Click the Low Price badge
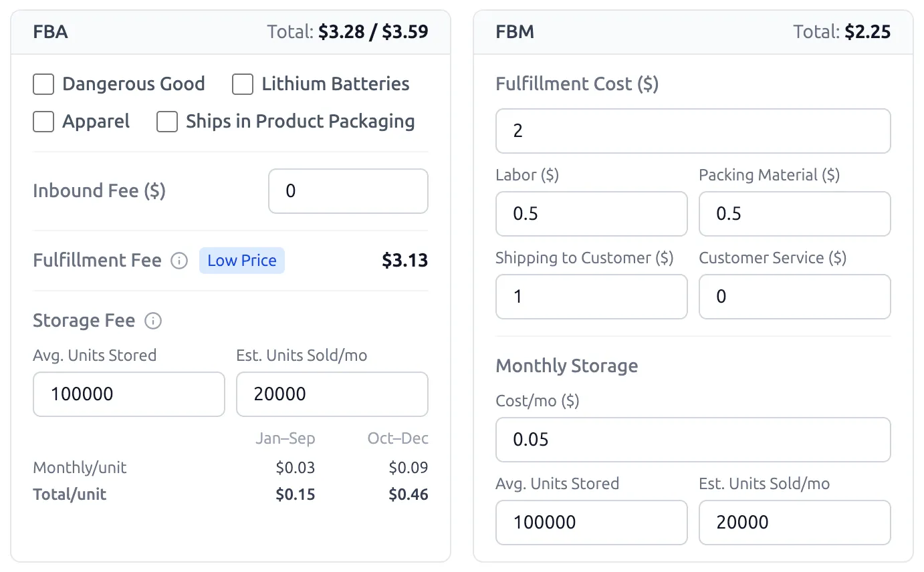Screen dimensions: 924x572 click(242, 261)
